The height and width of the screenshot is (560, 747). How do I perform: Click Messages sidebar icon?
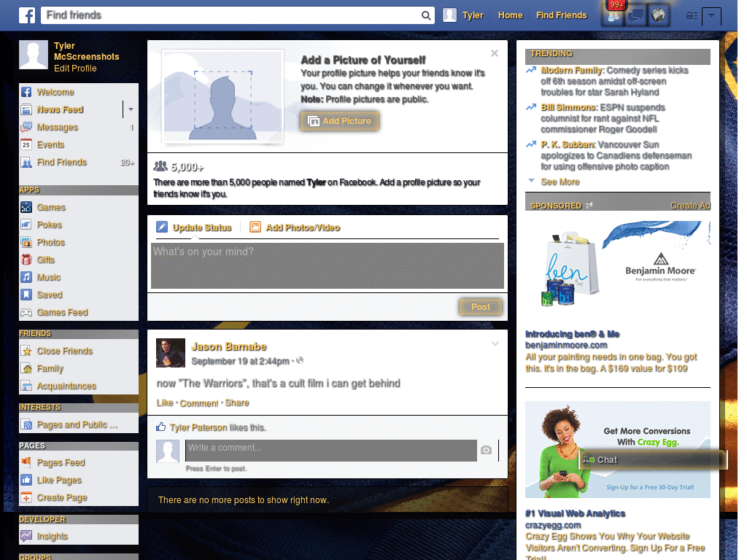26,127
